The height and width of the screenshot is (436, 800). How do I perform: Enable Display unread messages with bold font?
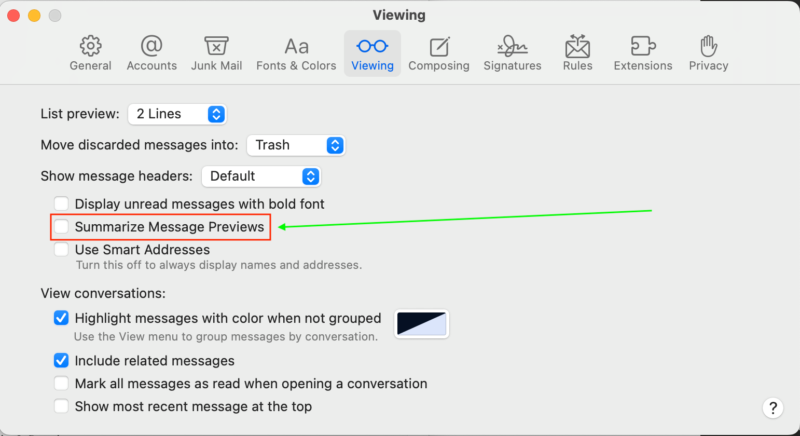tap(61, 203)
